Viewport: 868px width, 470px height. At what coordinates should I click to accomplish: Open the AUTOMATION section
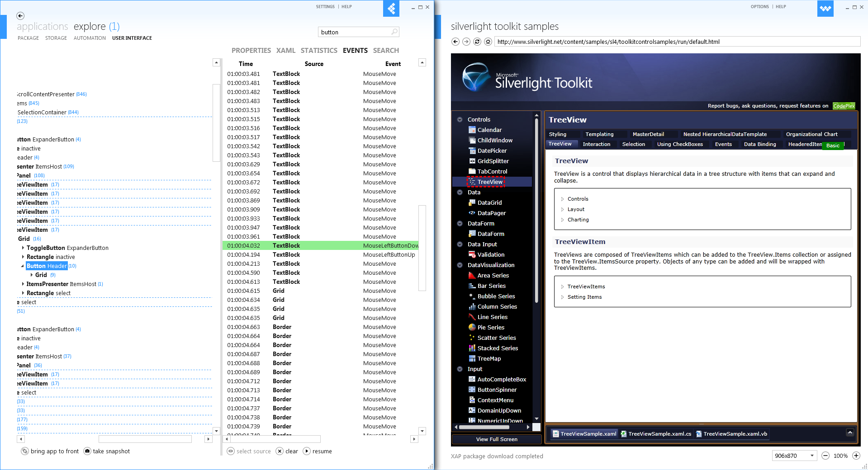pos(90,38)
